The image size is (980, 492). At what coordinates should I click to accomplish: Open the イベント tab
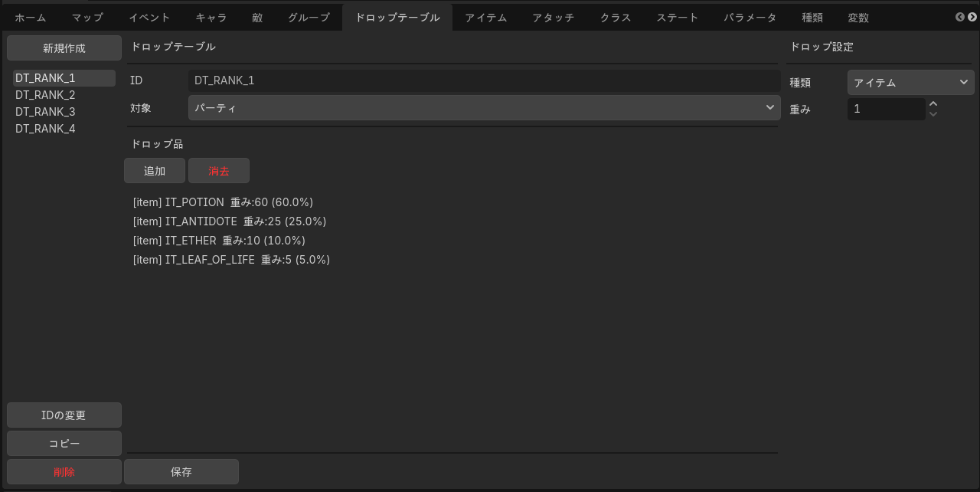point(149,18)
